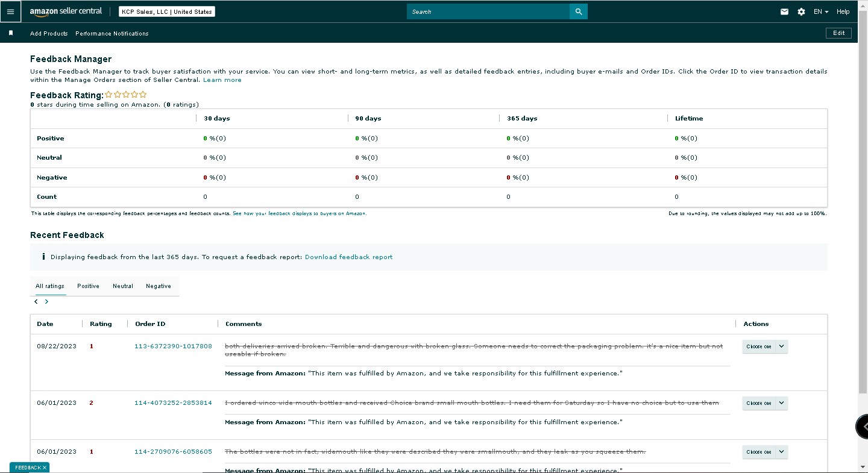
Task: Click the Feedback Manager heading
Action: click(x=71, y=59)
